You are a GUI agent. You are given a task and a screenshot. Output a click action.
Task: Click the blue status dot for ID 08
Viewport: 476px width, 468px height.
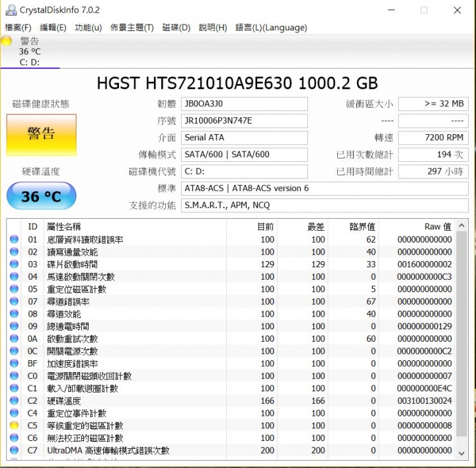click(x=14, y=313)
